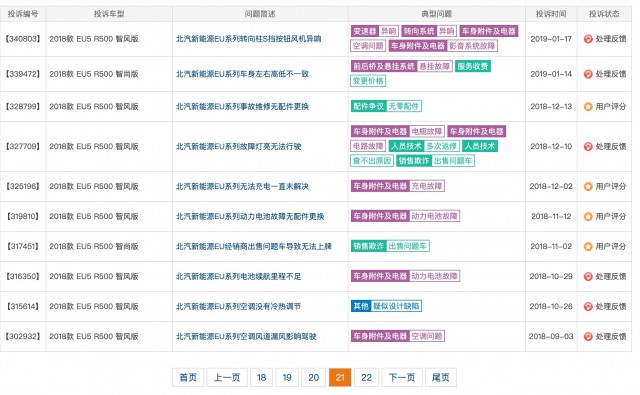640x395 pixels.
Task: Open complaint 北汽新能源EU系列电池续航里程不足
Action: pos(238,277)
